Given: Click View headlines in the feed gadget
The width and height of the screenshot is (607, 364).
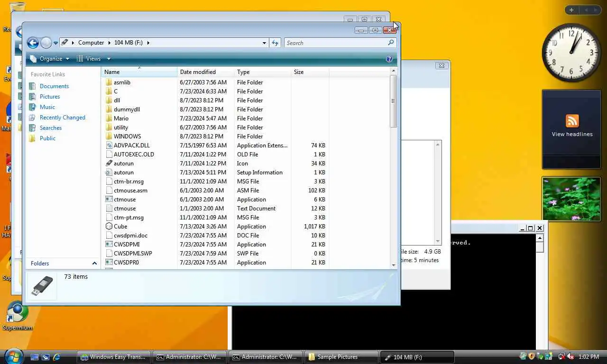Looking at the screenshot, I should [572, 134].
